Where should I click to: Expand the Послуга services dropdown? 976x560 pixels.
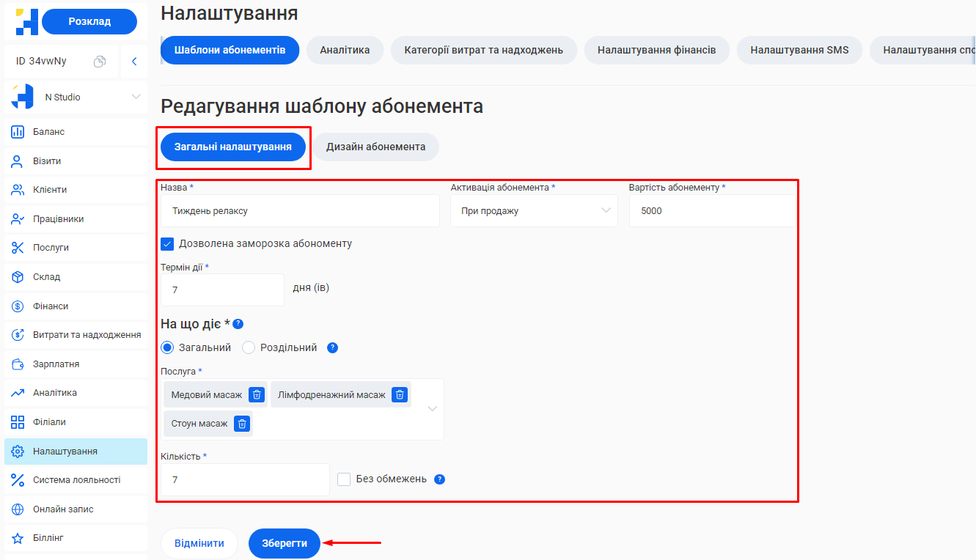(433, 408)
